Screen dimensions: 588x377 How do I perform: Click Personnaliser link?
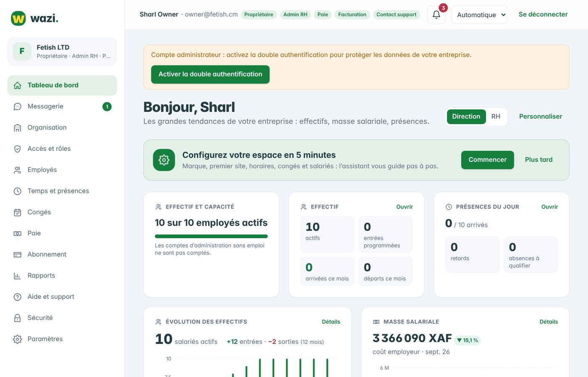click(541, 116)
